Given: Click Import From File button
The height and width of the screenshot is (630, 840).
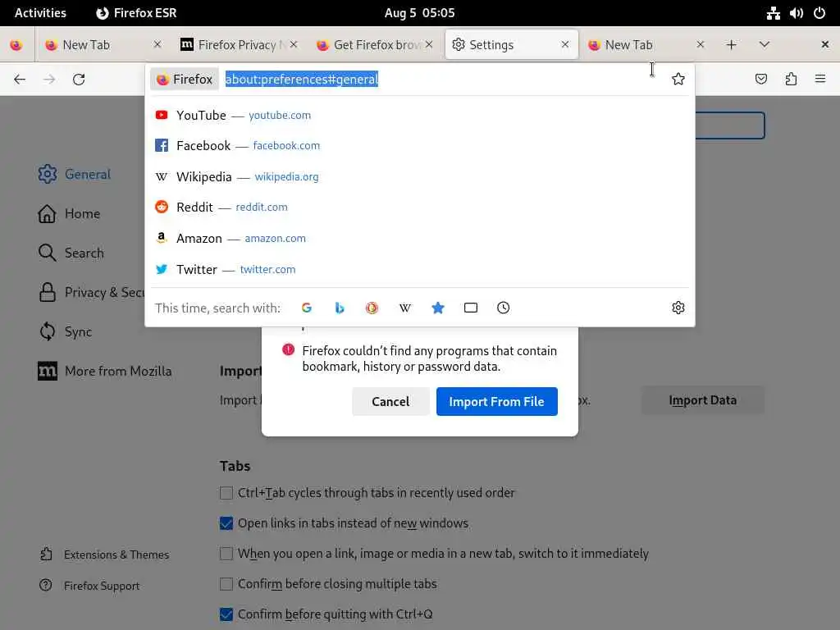Looking at the screenshot, I should 496,401.
